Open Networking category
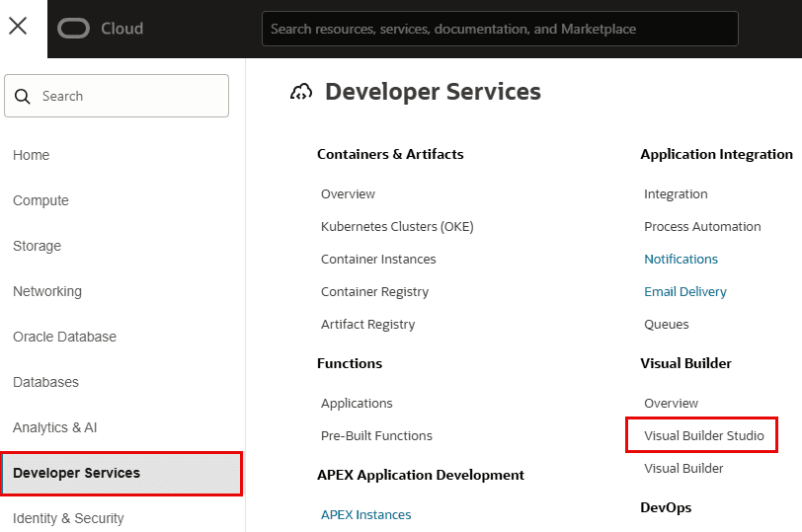 pyautogui.click(x=47, y=291)
